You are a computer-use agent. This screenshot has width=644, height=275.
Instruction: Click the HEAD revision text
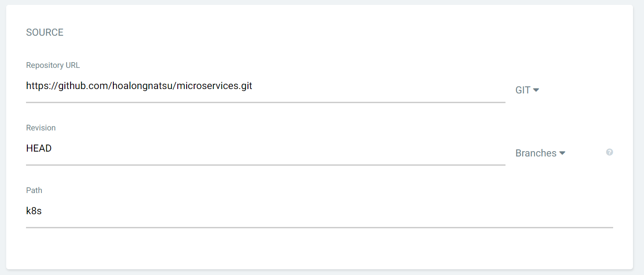(x=39, y=149)
